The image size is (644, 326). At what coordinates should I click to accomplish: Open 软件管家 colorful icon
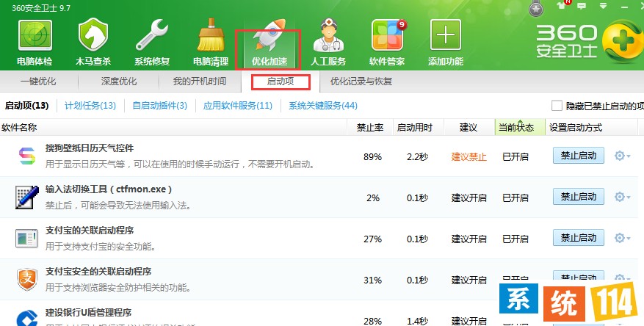click(x=387, y=36)
